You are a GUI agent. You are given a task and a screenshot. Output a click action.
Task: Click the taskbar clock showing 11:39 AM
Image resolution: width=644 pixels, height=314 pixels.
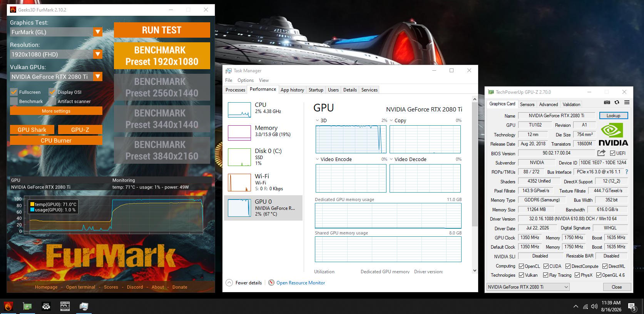(611, 306)
